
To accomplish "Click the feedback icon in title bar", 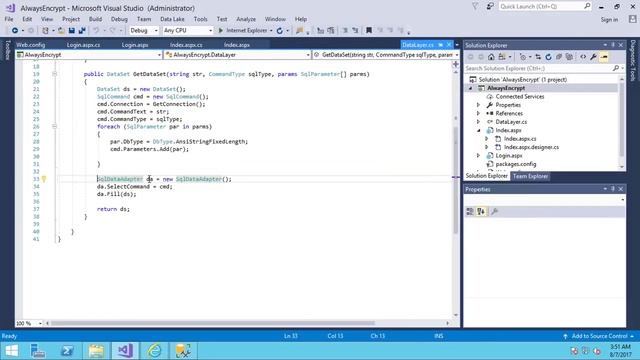I will click(490, 7).
